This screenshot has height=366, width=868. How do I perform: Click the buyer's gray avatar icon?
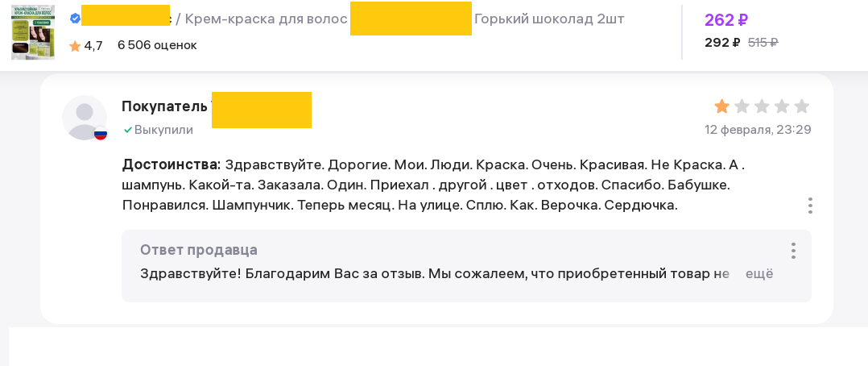pyautogui.click(x=84, y=117)
